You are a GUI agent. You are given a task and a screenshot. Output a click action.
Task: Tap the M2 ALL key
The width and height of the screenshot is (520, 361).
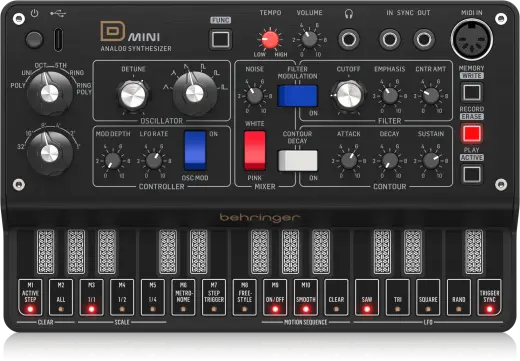[x=61, y=297]
